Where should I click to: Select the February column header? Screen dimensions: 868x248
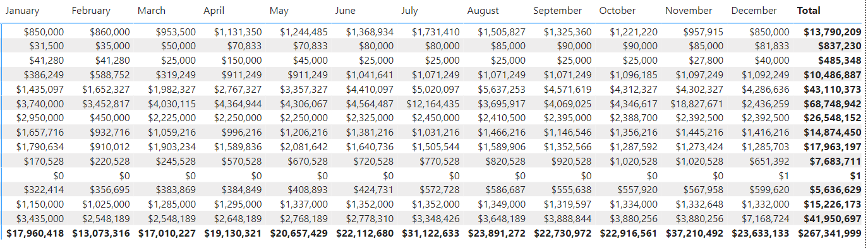point(91,11)
